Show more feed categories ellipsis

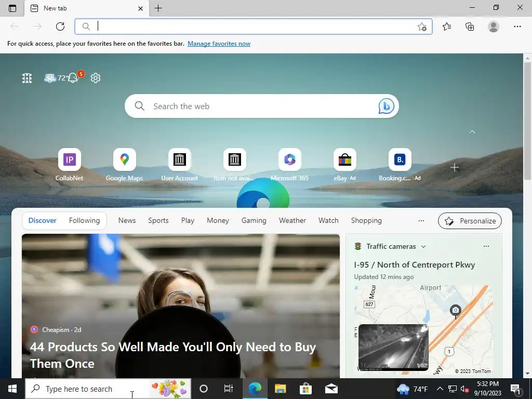[x=421, y=220]
